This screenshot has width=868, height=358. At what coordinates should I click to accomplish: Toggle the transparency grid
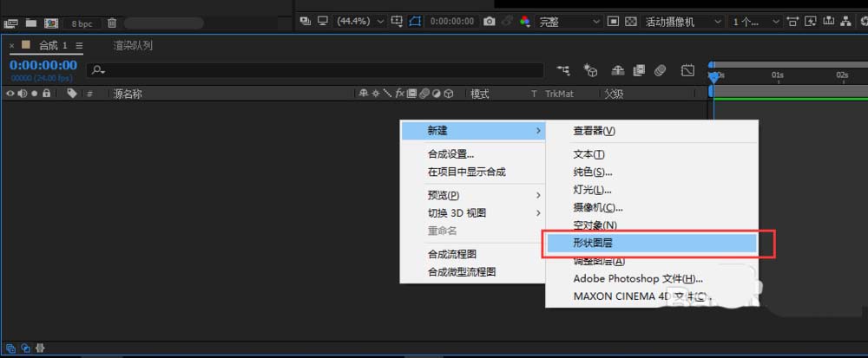(630, 22)
